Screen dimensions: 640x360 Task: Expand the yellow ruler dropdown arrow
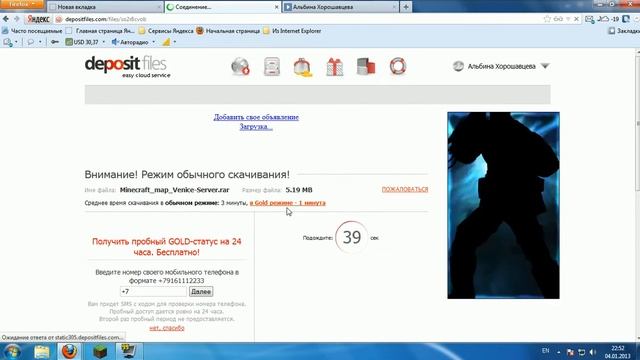point(175,42)
